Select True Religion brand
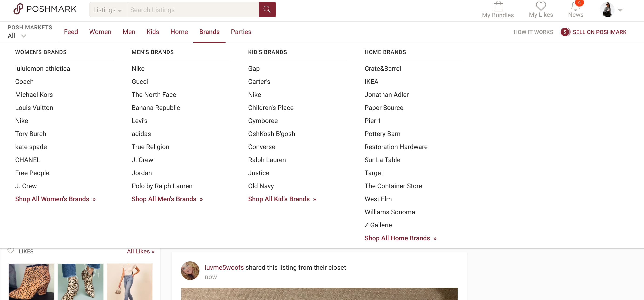The height and width of the screenshot is (300, 644). 150,147
